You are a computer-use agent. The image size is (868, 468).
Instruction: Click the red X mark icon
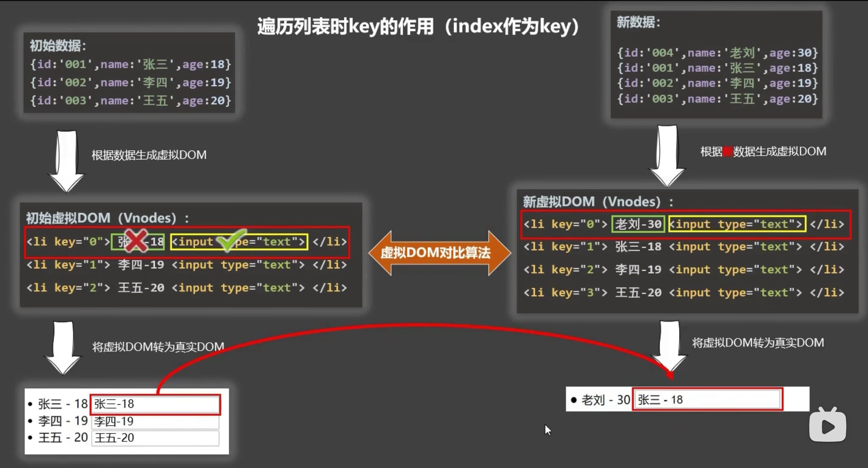(136, 240)
